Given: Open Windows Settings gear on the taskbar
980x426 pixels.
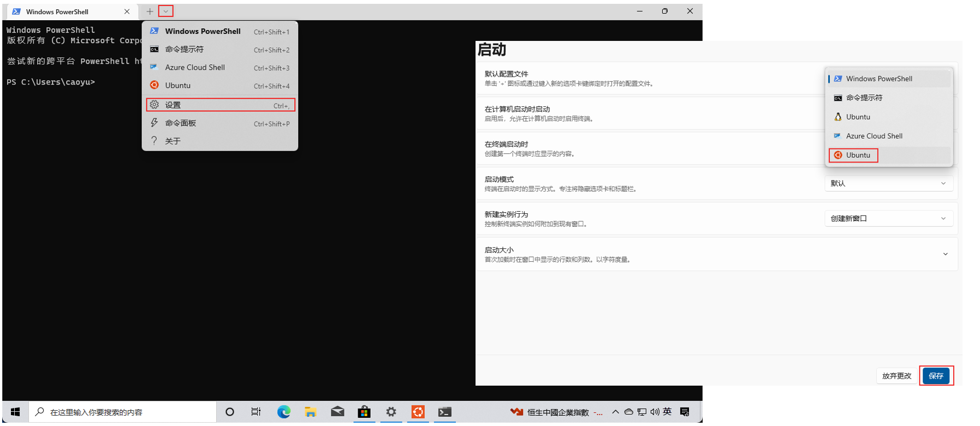Looking at the screenshot, I should [x=391, y=412].
